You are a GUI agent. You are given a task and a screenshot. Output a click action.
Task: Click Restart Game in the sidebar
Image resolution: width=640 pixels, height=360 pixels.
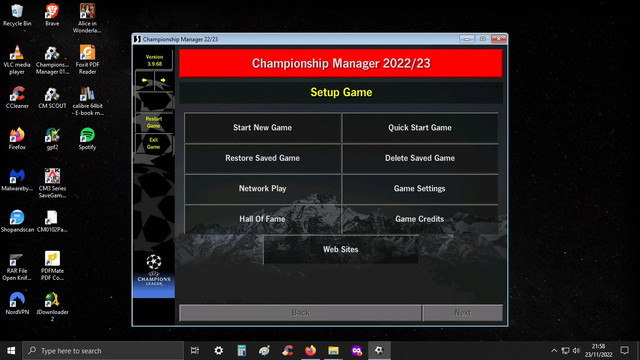point(153,122)
